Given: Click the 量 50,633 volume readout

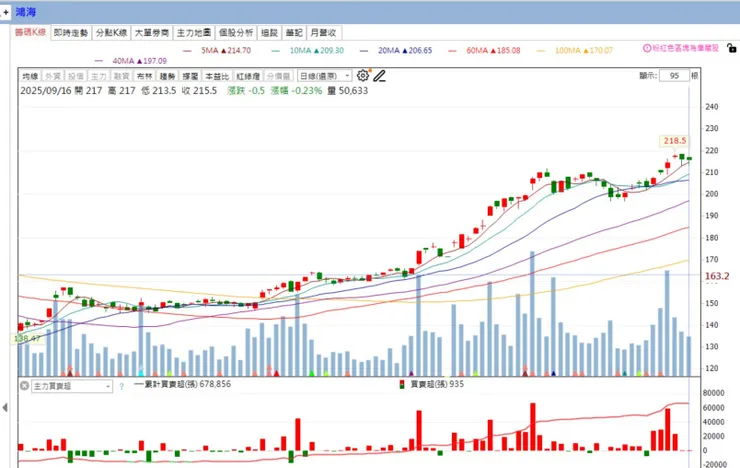Looking at the screenshot, I should coord(348,91).
